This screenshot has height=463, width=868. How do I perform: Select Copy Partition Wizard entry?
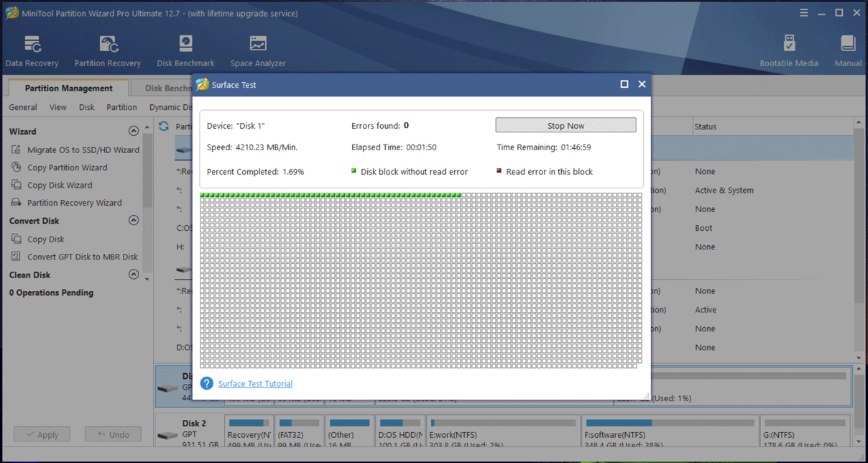tap(68, 168)
